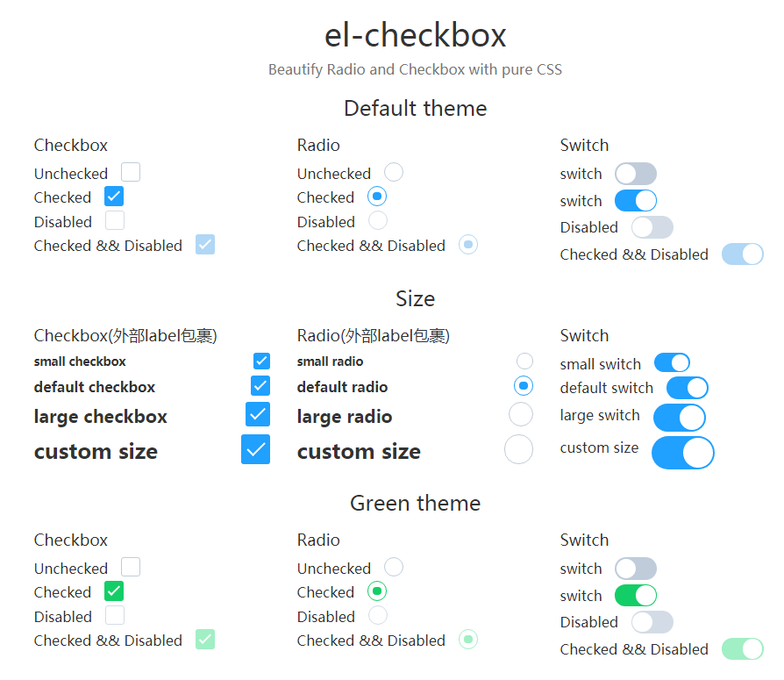Select the Unchecked radio in Default theme
This screenshot has width=784, height=680.
click(394, 172)
